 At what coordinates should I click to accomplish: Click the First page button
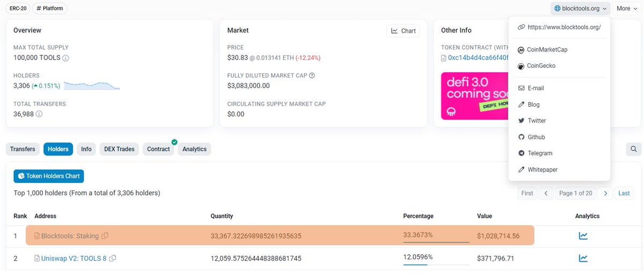(527, 193)
